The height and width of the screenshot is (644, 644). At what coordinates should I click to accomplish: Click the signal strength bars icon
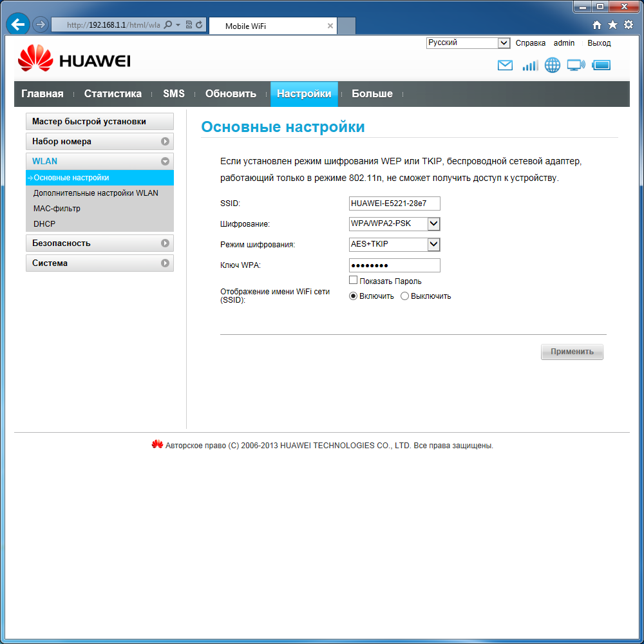pos(529,65)
